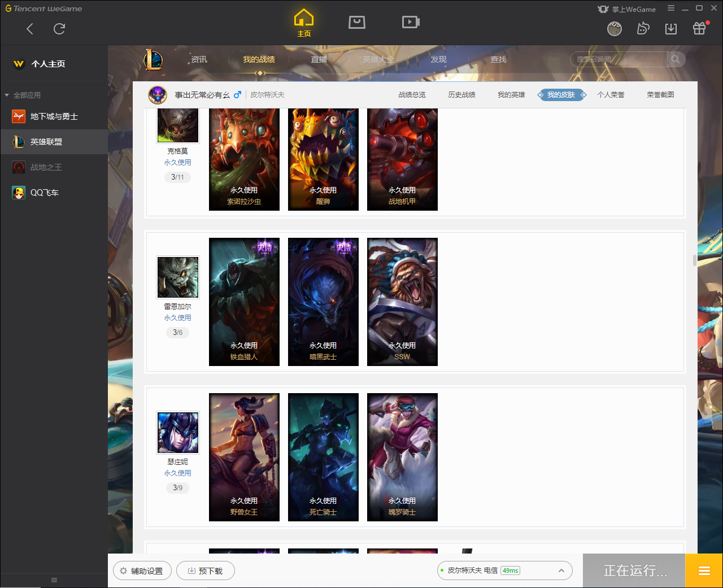The image size is (723, 588).
Task: Open the yellow launch options menu
Action: (704, 570)
